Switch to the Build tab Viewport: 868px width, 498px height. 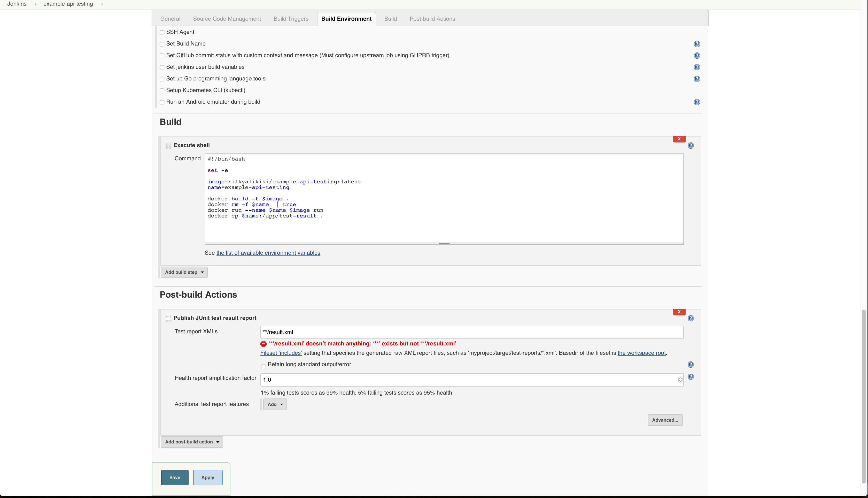point(390,19)
